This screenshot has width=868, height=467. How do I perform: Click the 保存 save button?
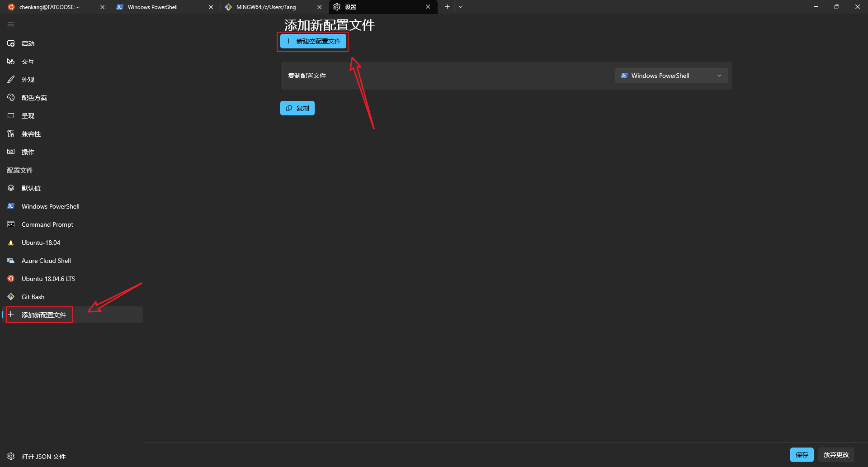click(802, 455)
